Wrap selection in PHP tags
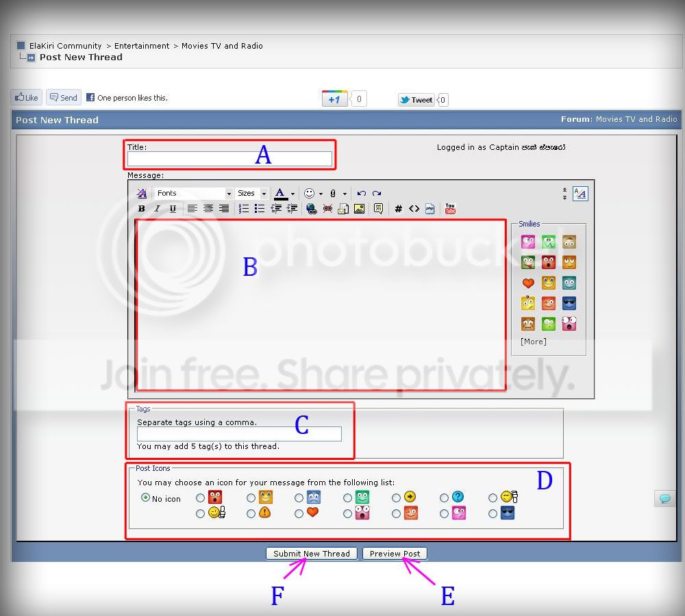 [x=430, y=209]
